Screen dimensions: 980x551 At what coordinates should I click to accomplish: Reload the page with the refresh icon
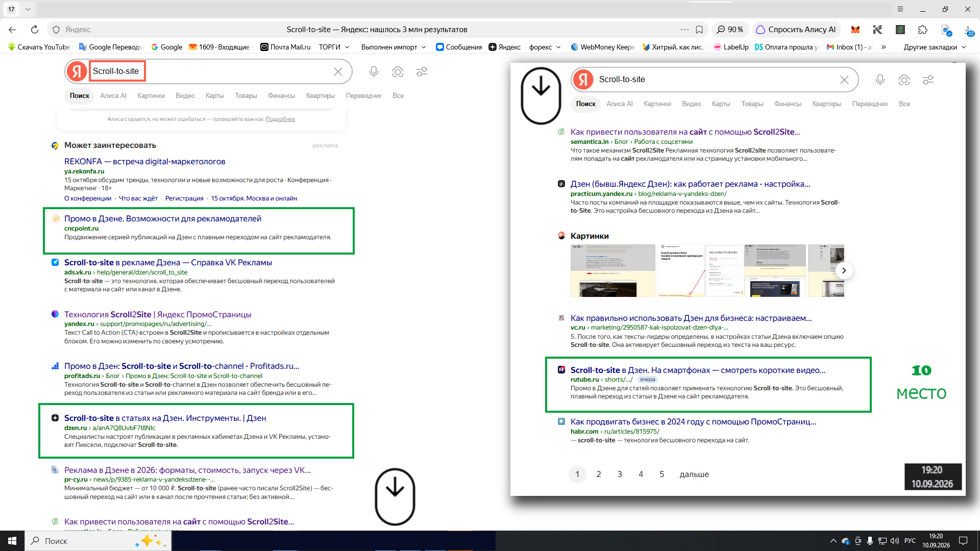click(34, 30)
